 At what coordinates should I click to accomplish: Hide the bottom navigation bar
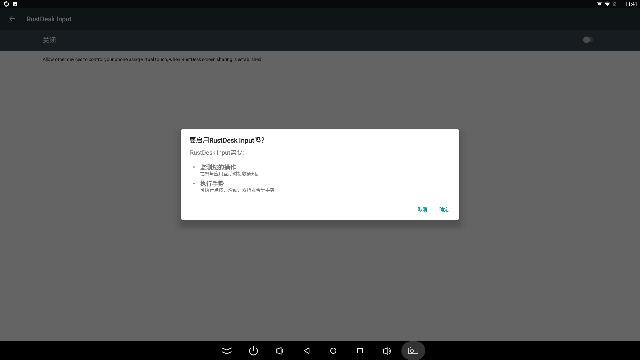(227, 351)
